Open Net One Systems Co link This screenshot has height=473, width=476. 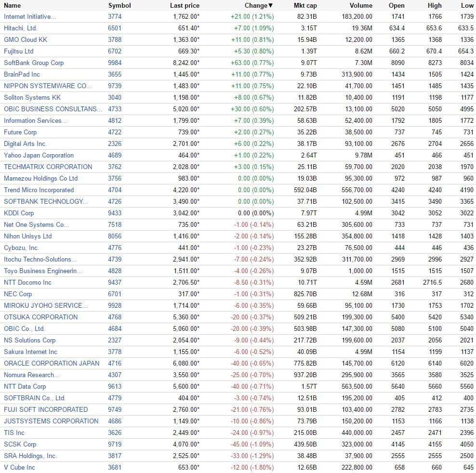[37, 224]
